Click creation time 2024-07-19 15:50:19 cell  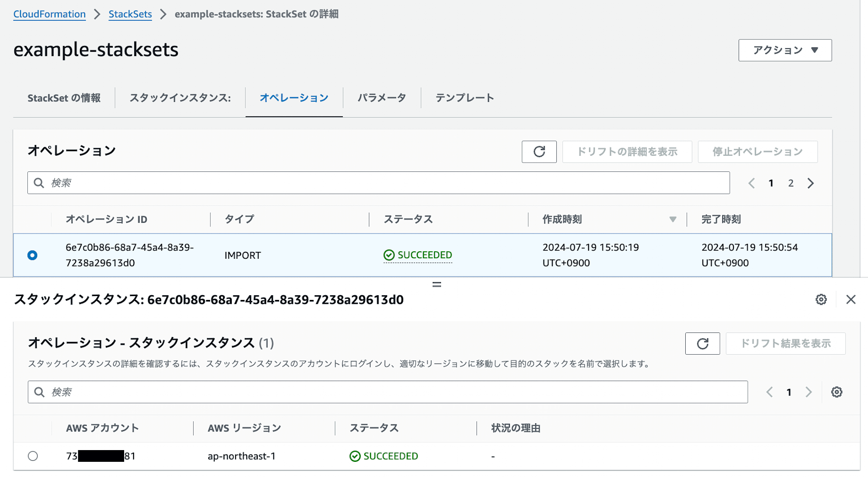pos(591,255)
